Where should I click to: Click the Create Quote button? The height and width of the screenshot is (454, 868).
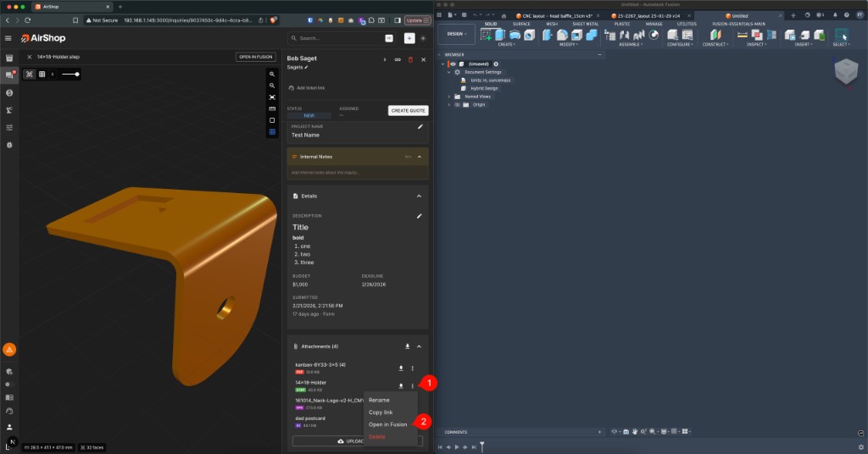coord(408,111)
